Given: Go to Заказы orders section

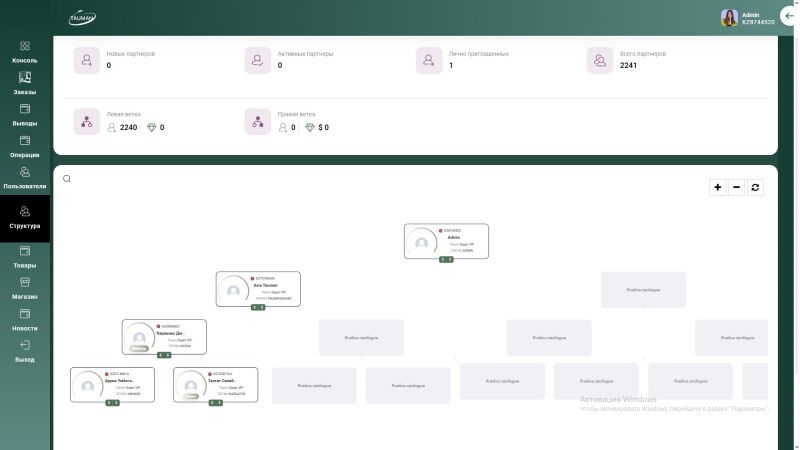Looking at the screenshot, I should point(25,84).
